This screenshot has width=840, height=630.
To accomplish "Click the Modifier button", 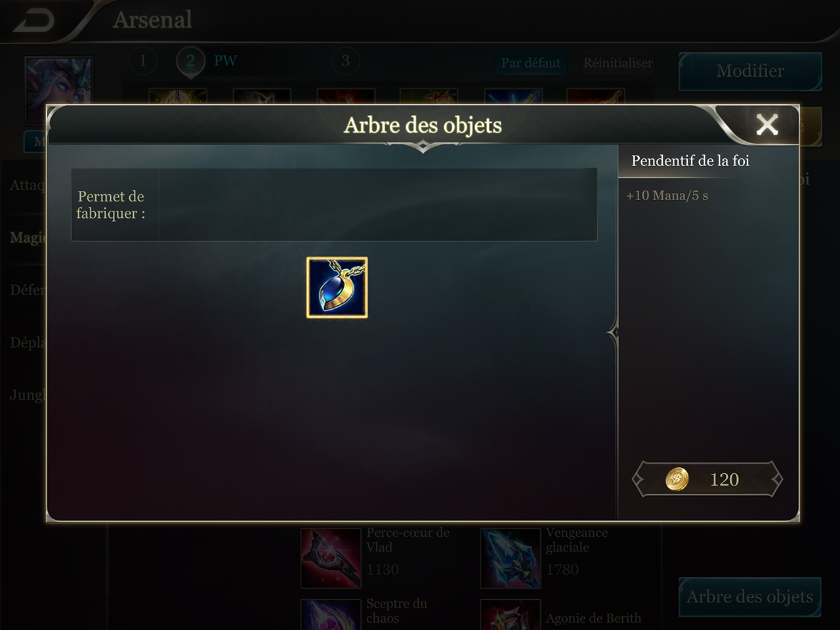I will pyautogui.click(x=750, y=71).
